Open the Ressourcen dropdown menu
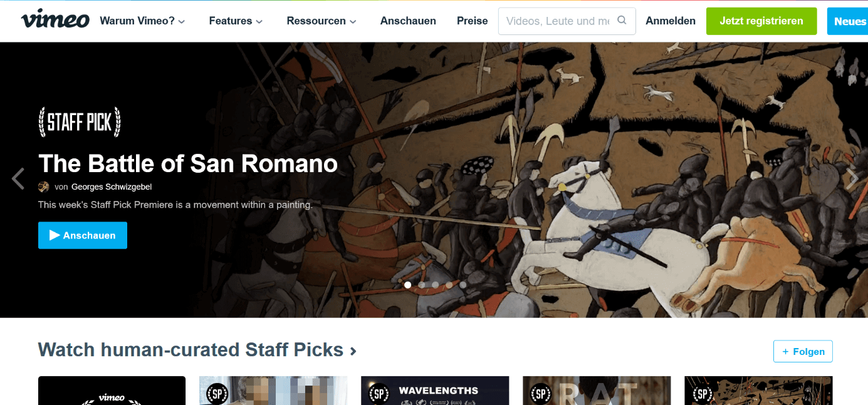This screenshot has height=405, width=868. [322, 21]
